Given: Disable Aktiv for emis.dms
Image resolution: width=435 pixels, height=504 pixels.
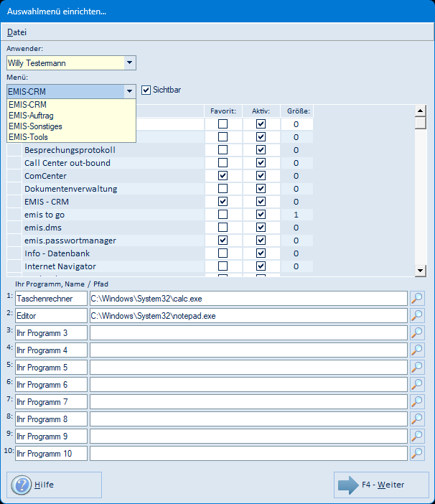Looking at the screenshot, I should tap(261, 228).
